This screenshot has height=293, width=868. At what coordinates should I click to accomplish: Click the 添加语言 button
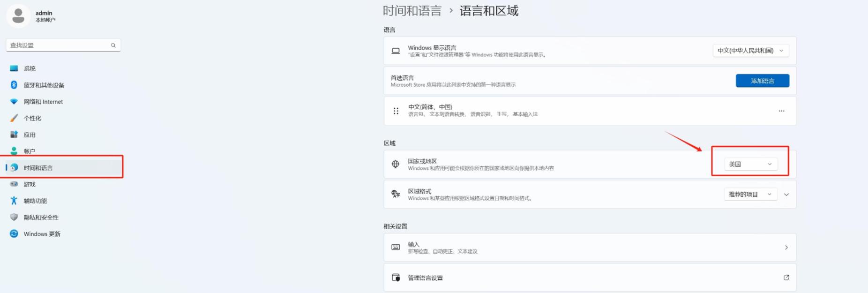click(762, 81)
